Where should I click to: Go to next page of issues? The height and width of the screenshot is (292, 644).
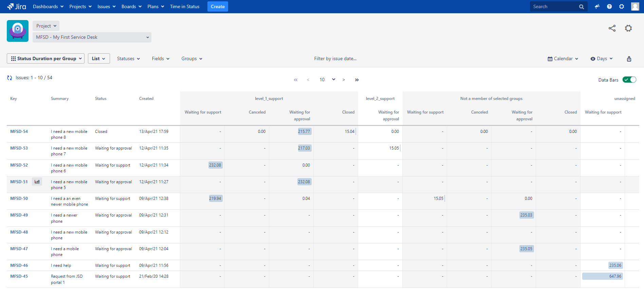(344, 80)
